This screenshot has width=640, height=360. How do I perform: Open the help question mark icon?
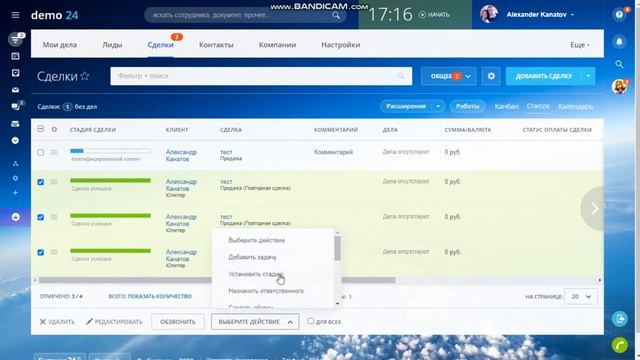pyautogui.click(x=619, y=15)
